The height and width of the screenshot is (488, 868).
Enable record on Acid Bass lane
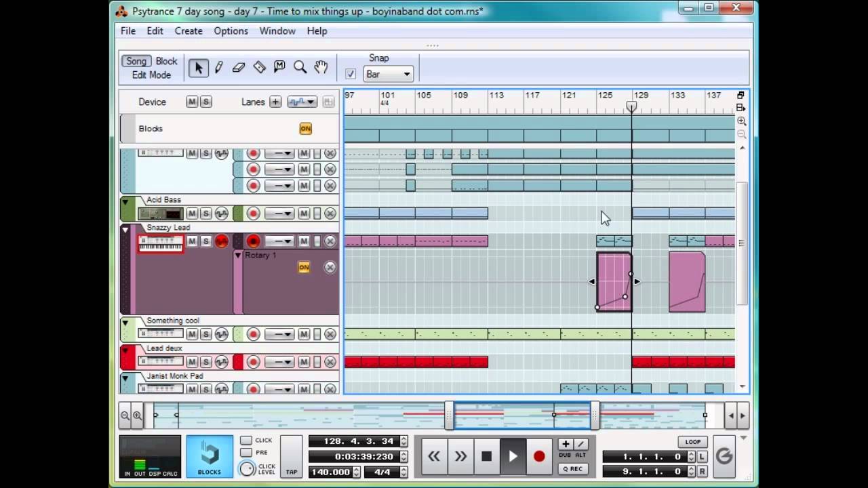pyautogui.click(x=254, y=213)
